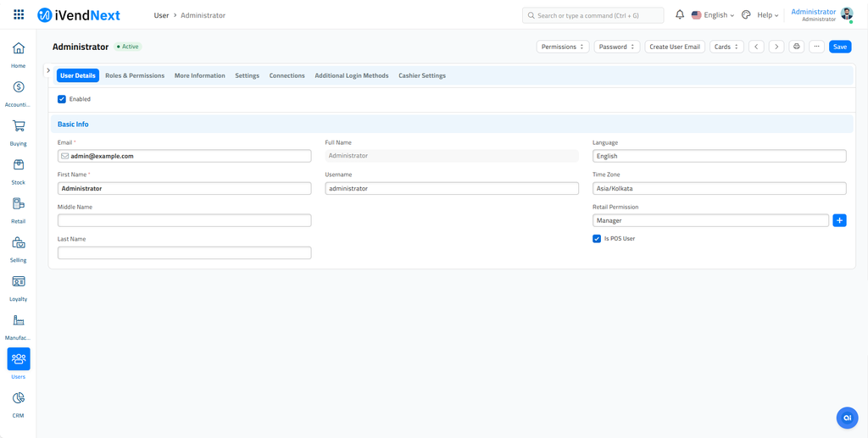Open Accounting module in sidebar
This screenshot has width=868, height=438.
pyautogui.click(x=19, y=93)
